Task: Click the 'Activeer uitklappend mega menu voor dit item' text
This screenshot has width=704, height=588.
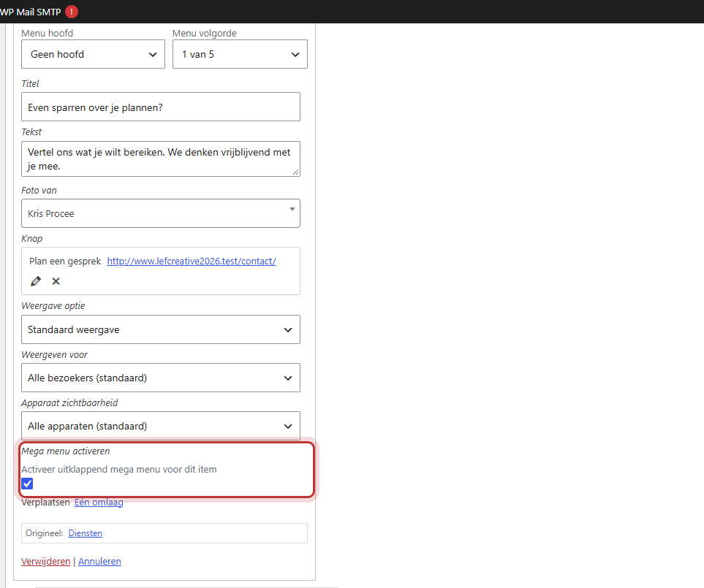Action: coord(119,470)
